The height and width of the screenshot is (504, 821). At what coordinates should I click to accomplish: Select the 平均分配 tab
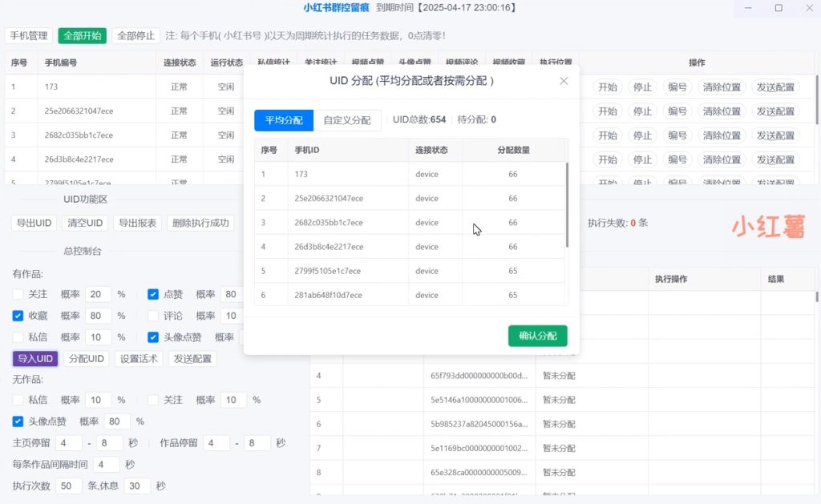(282, 120)
